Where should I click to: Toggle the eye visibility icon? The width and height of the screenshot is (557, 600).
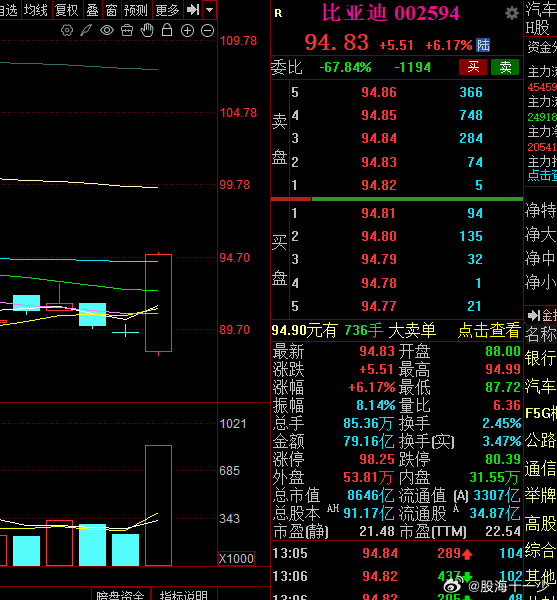tap(107, 30)
